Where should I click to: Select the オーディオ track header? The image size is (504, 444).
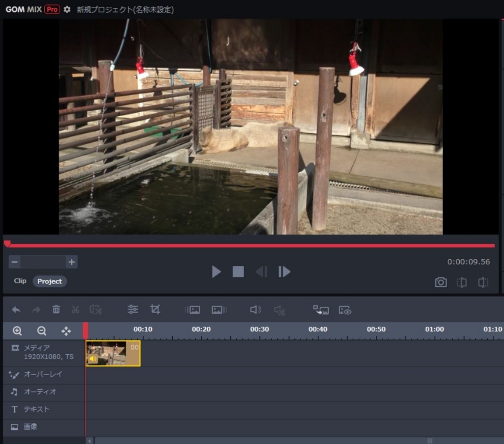(44, 392)
